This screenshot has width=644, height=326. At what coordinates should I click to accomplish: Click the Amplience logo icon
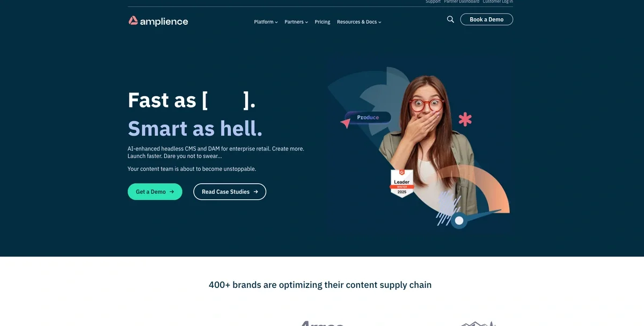[133, 21]
